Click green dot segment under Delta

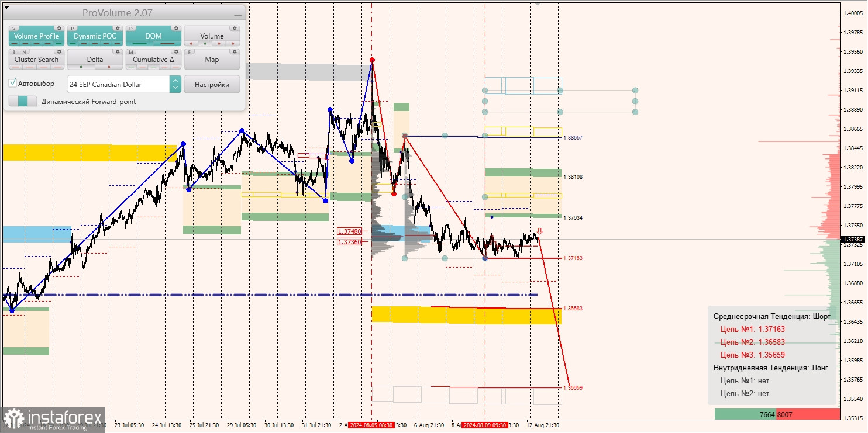[81, 67]
